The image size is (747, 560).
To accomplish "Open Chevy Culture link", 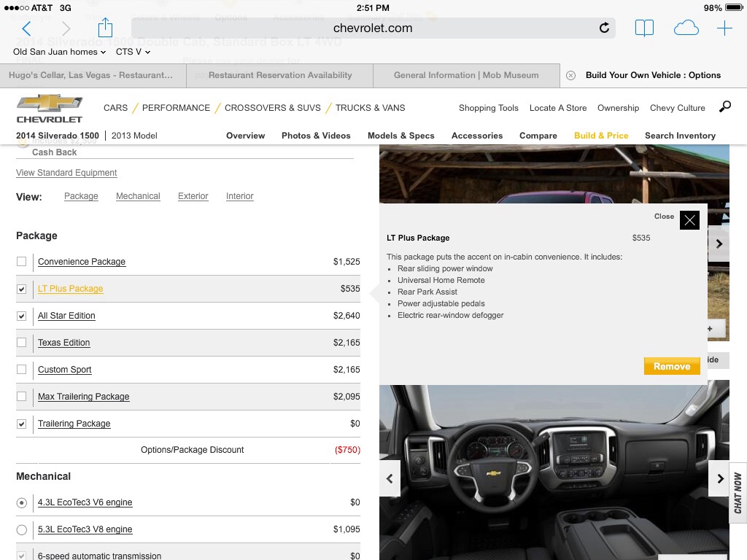I will 678,108.
